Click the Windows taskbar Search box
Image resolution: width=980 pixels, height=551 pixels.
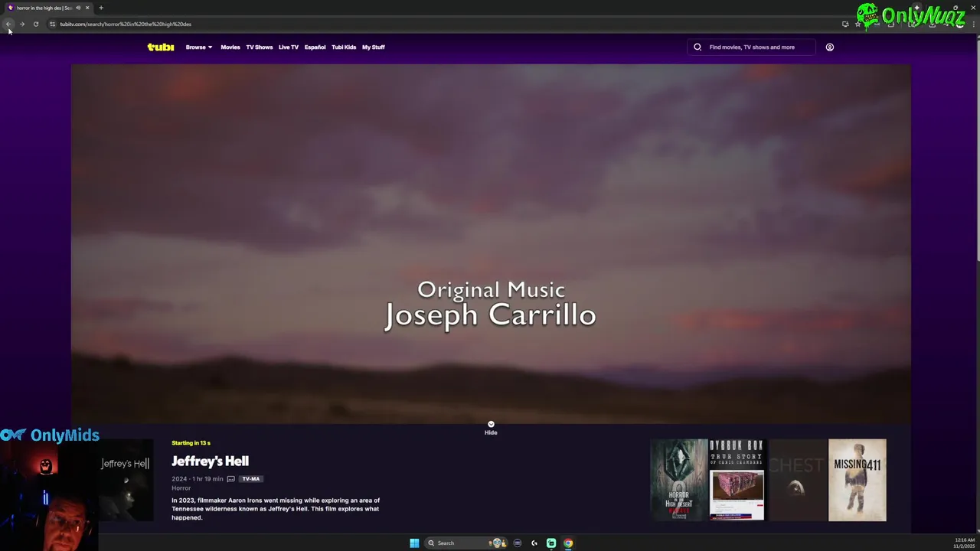[x=467, y=543]
